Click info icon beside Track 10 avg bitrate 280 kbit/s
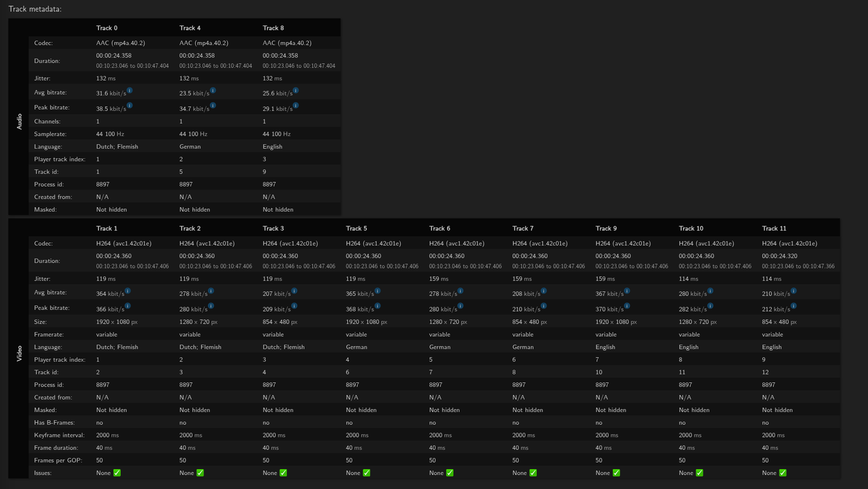 point(710,291)
